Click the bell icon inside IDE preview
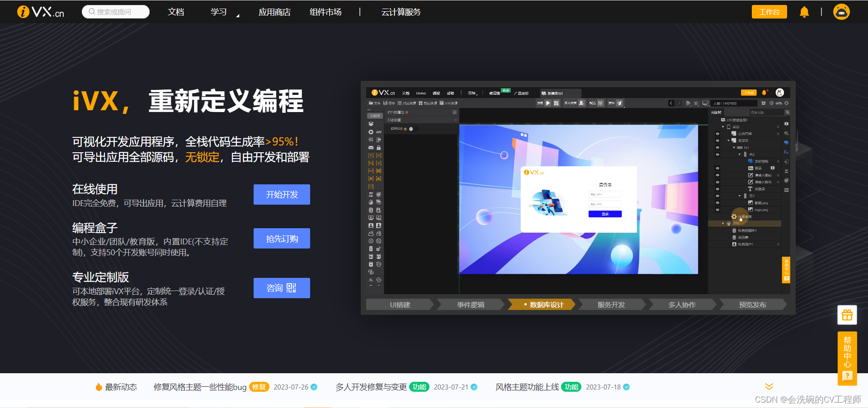Screen dimensions: 868x408 pos(764,92)
